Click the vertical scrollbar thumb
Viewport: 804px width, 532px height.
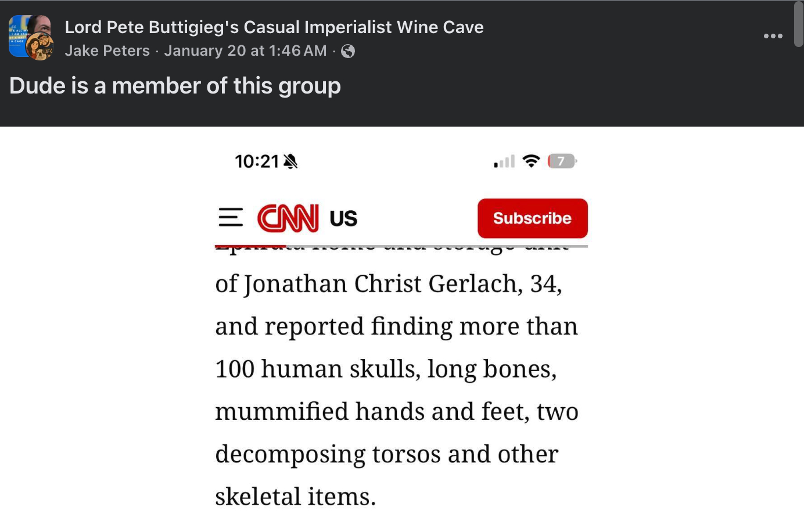pos(799,24)
